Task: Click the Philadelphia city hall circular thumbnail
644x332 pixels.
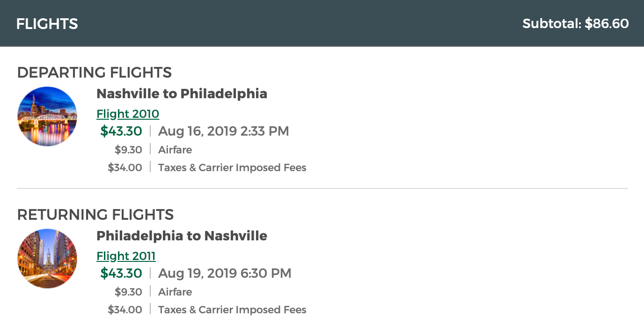Action: coord(47,259)
